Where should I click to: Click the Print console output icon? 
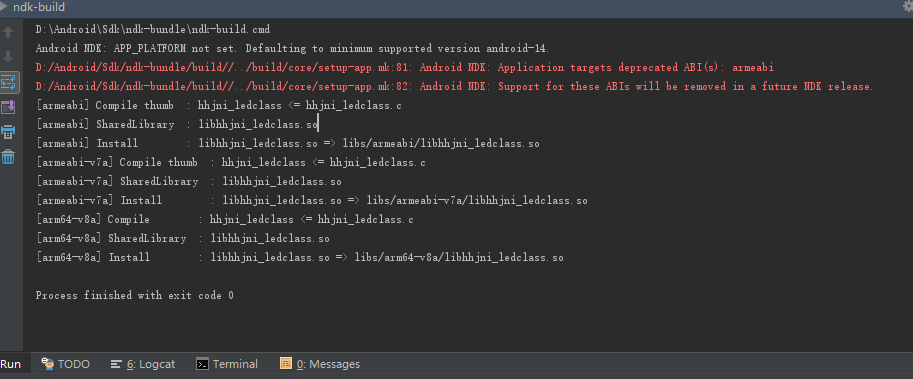pyautogui.click(x=8, y=132)
